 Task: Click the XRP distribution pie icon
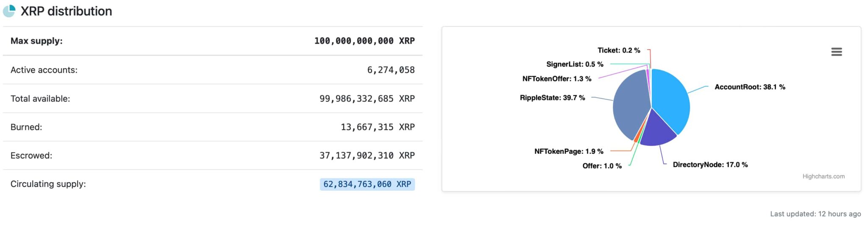[9, 11]
